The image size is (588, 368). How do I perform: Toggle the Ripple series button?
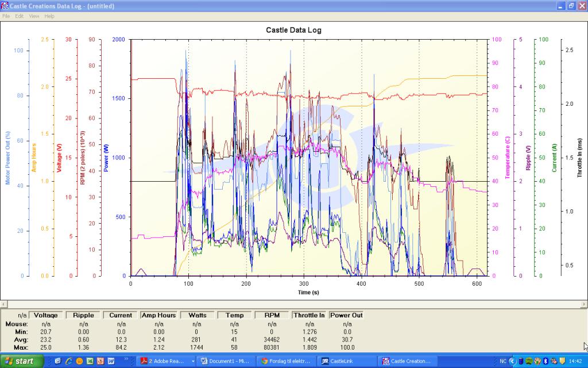click(83, 315)
